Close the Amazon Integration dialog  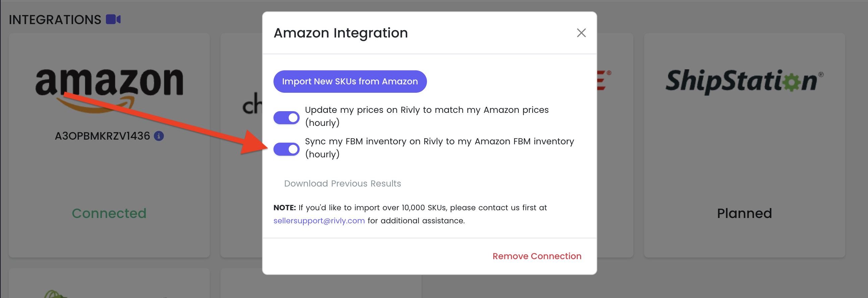pos(581,33)
